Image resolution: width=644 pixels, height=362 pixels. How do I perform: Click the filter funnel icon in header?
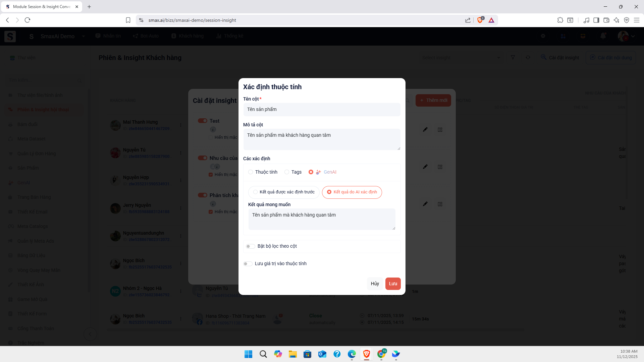point(513,58)
